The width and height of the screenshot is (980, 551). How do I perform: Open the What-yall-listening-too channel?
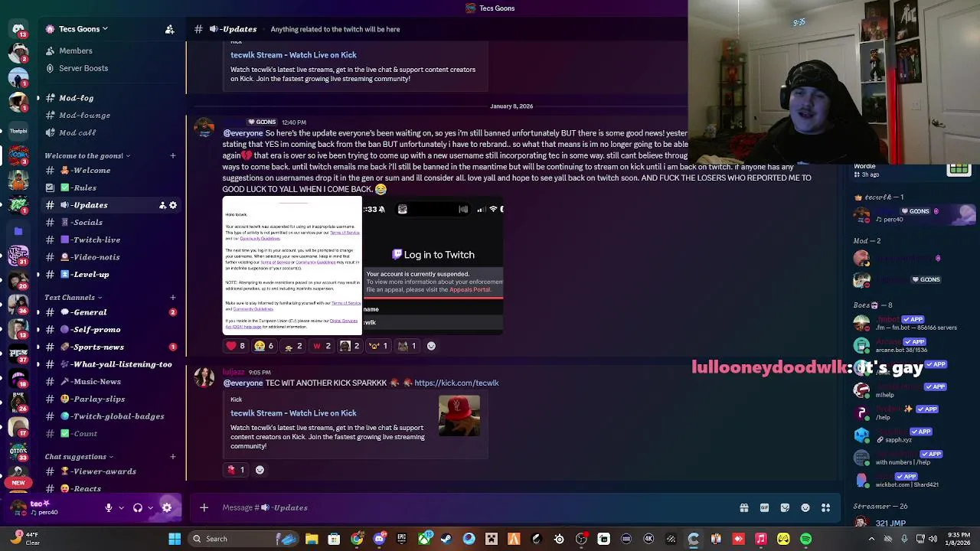click(111, 364)
